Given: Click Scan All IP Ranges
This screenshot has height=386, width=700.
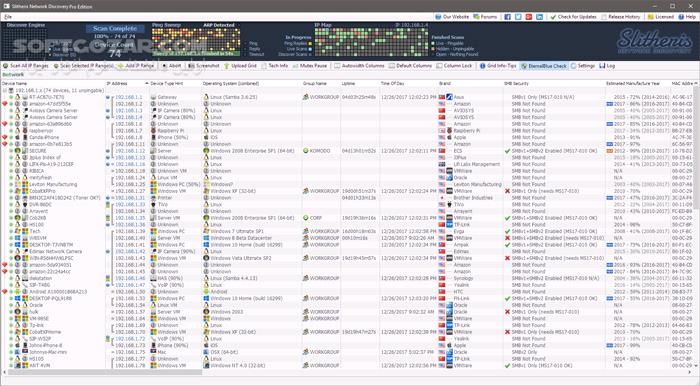Looking at the screenshot, I should (x=26, y=66).
